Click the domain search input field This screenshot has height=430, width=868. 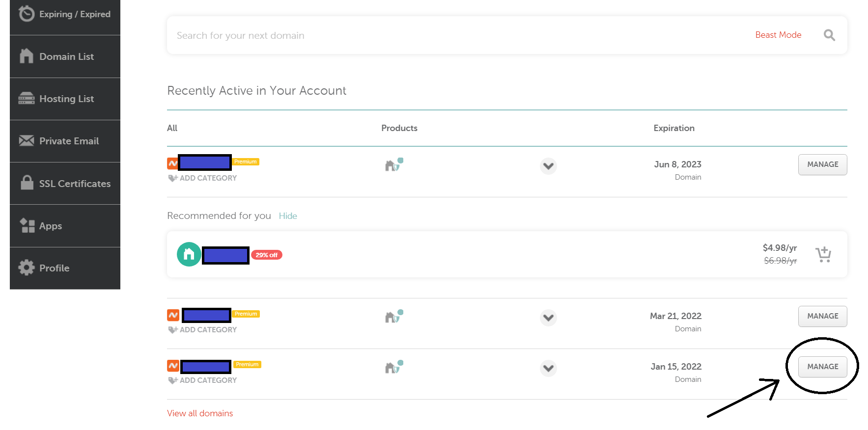click(442, 35)
